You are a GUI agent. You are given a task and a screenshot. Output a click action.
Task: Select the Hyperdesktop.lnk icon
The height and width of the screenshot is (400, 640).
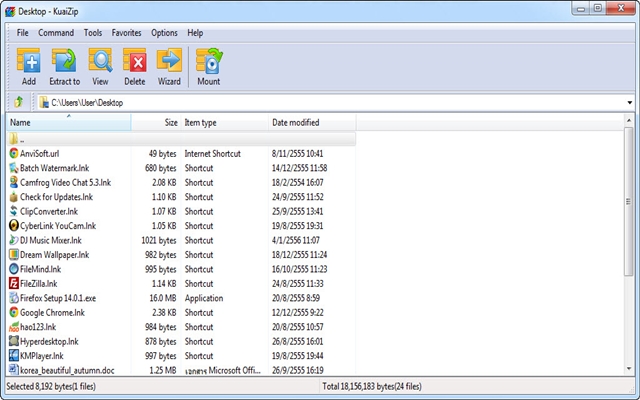coord(14,341)
